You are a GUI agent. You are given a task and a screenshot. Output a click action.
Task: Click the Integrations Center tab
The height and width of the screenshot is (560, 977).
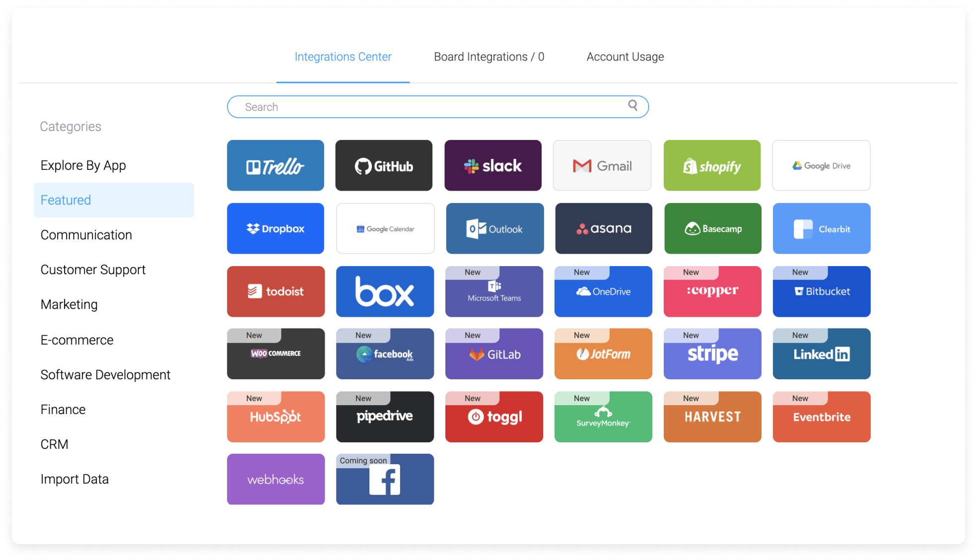coord(342,56)
